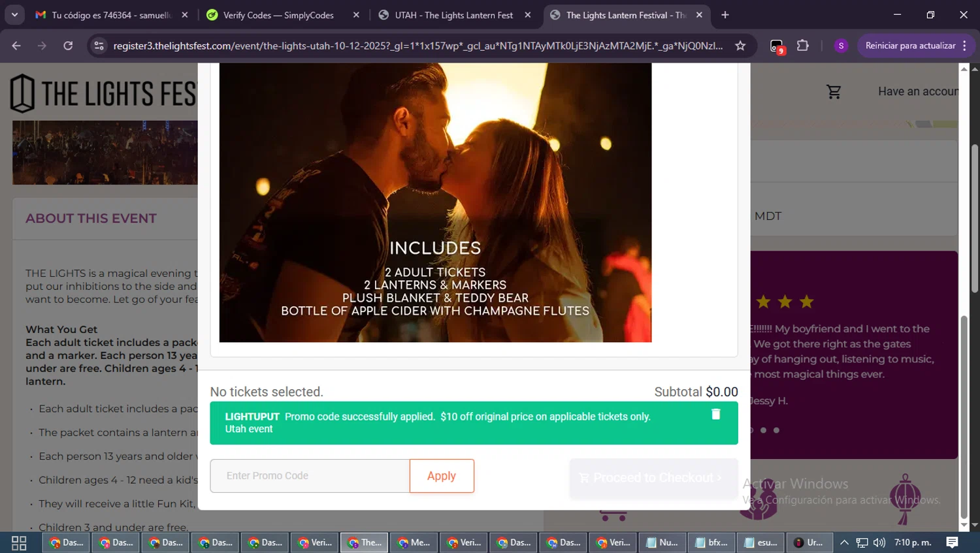
Task: Open the shopping cart icon in header
Action: click(x=834, y=92)
